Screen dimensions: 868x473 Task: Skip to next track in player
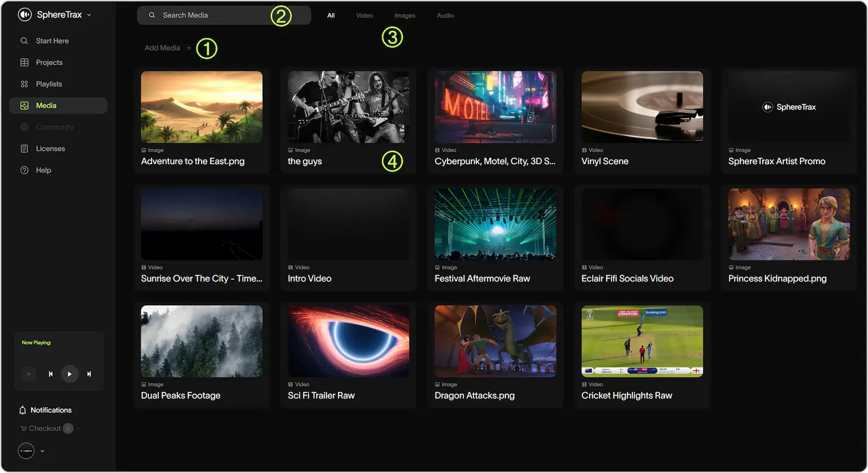pos(89,374)
